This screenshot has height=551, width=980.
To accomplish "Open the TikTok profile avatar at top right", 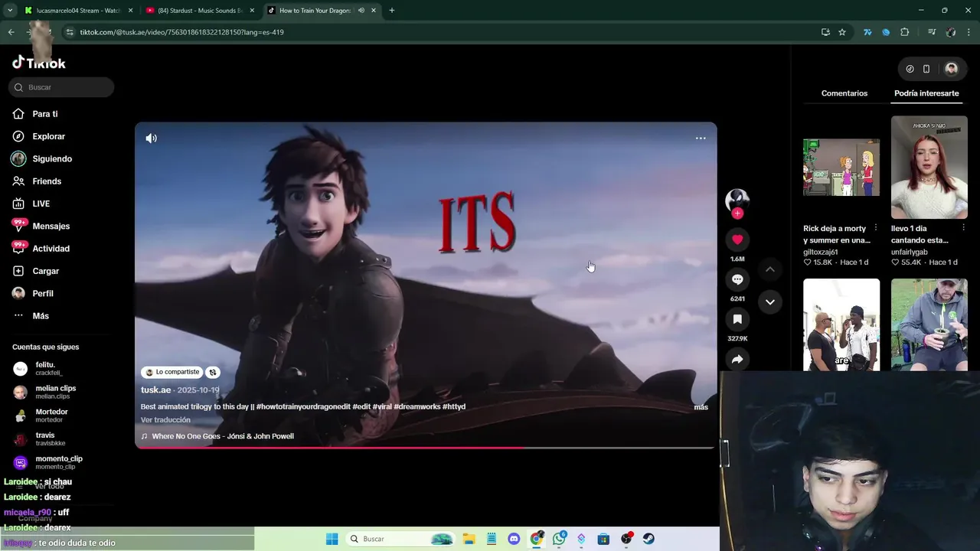I will (x=951, y=69).
